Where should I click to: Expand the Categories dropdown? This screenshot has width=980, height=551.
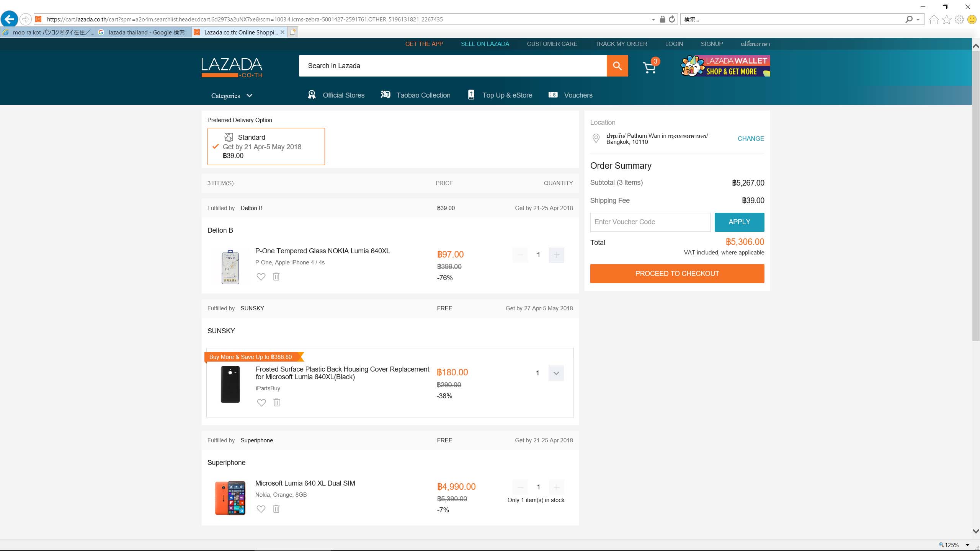pos(232,96)
